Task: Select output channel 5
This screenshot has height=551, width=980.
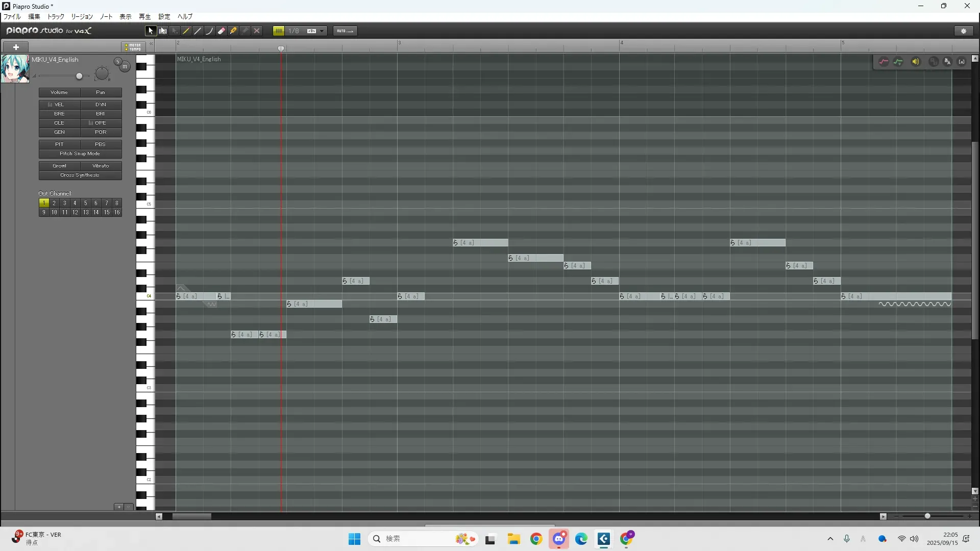Action: [x=85, y=203]
